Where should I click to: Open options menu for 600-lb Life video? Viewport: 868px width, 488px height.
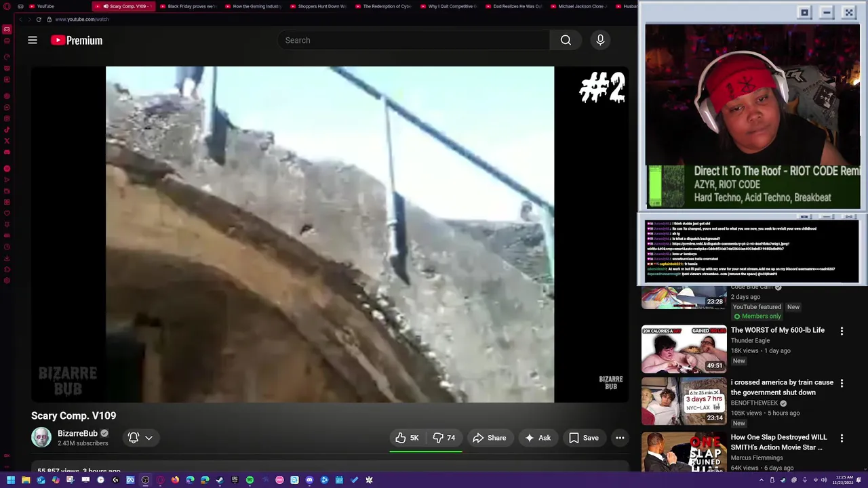pos(842,331)
